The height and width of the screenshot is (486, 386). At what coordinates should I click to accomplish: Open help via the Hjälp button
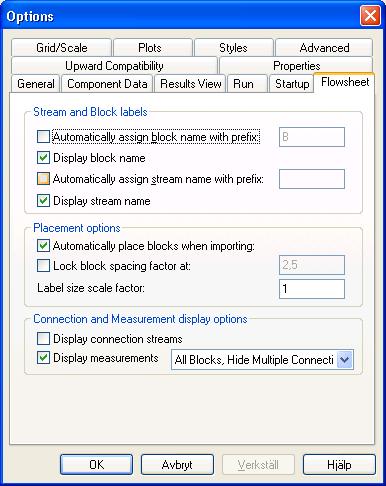[x=339, y=464]
